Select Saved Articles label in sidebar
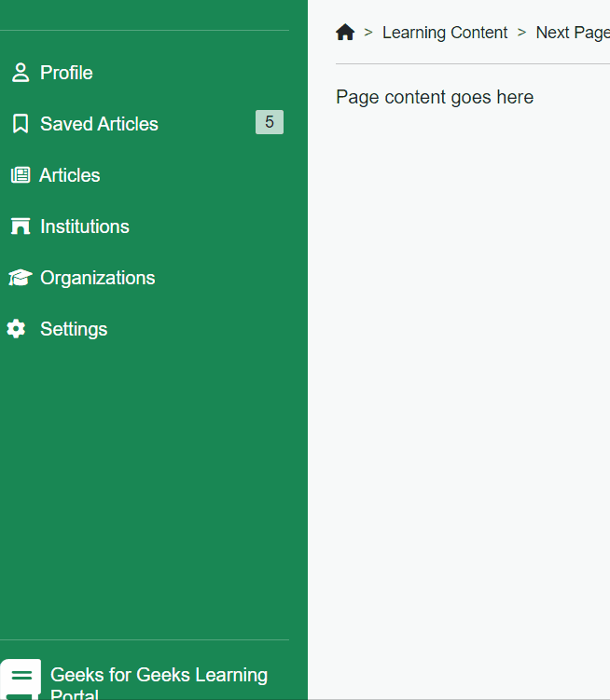 99,124
